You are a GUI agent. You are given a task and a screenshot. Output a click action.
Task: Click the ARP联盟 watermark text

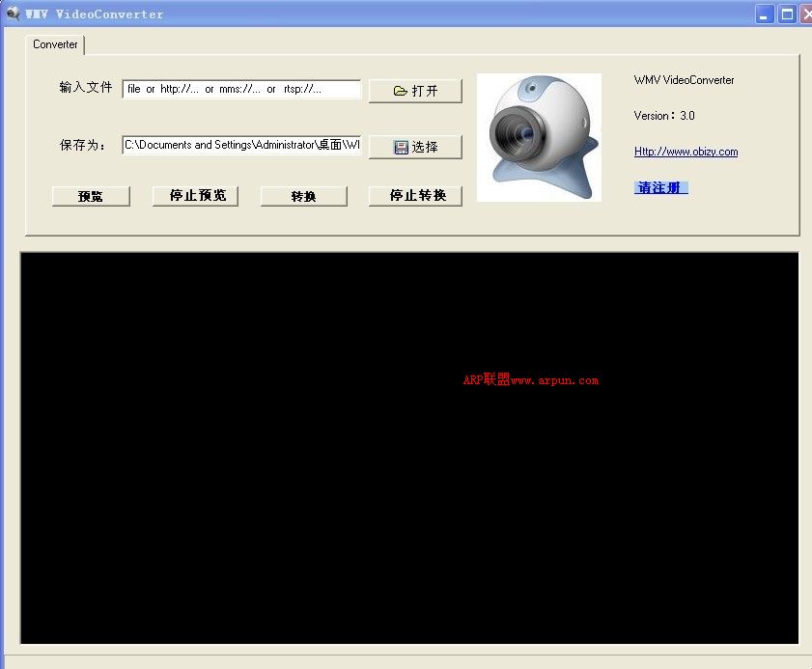[x=528, y=379]
